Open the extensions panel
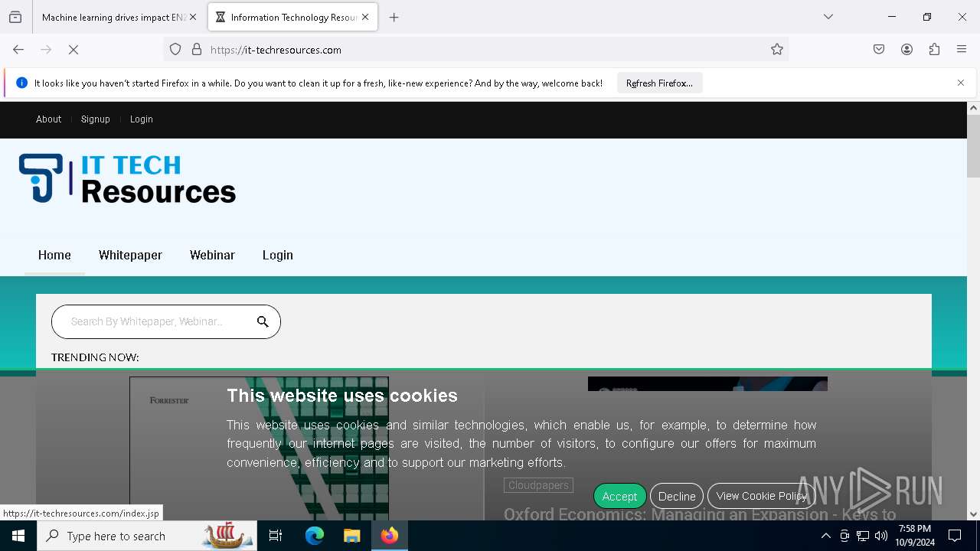 point(934,50)
